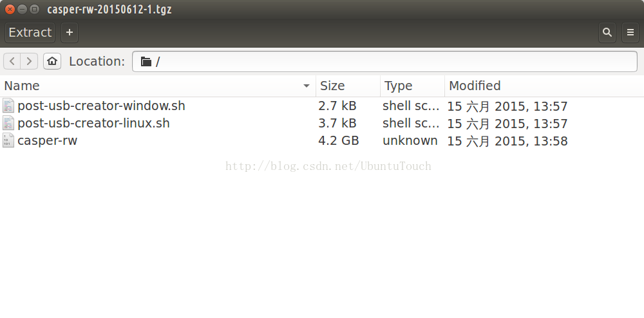Sort by the Size column header
This screenshot has width=644, height=318.
332,86
